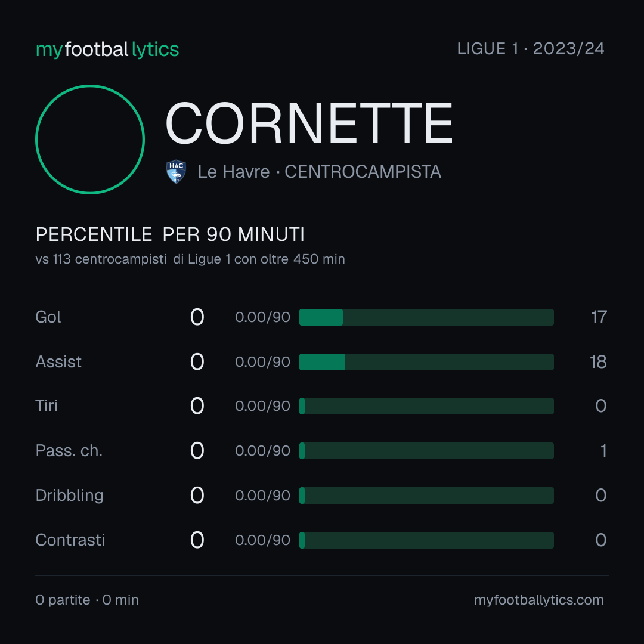The width and height of the screenshot is (644, 644).
Task: Click the Gol percentile value 17
Action: [599, 317]
